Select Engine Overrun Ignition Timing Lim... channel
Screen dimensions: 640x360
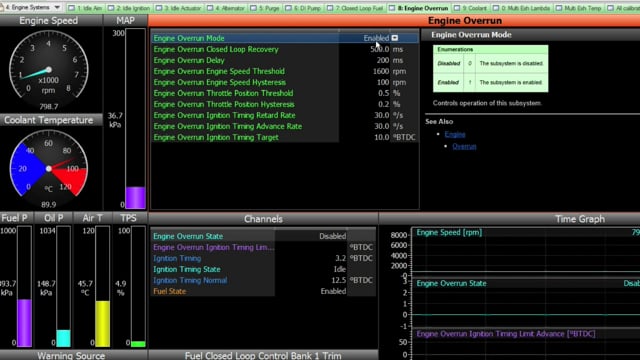click(263, 247)
